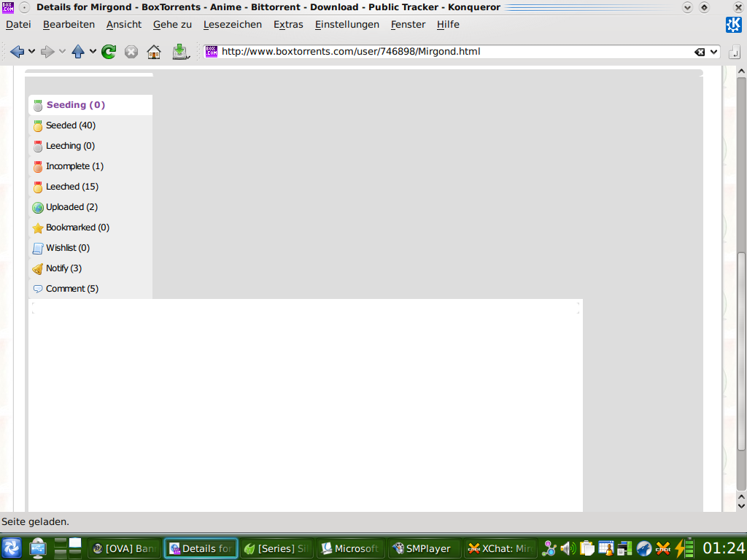This screenshot has width=747, height=560.
Task: Go to home page via house icon
Action: (154, 52)
